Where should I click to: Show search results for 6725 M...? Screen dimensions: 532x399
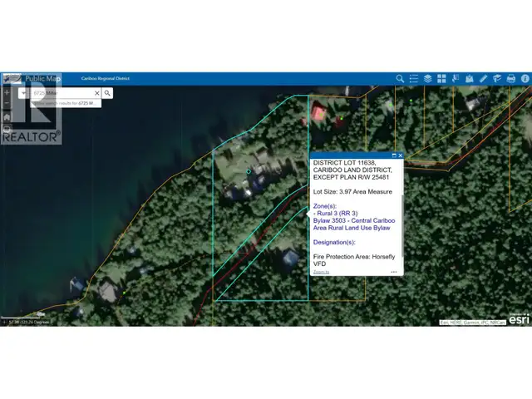[66, 103]
